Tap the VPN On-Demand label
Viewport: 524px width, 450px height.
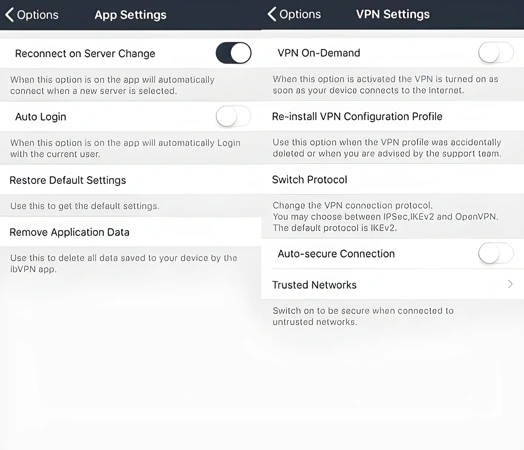(x=319, y=53)
